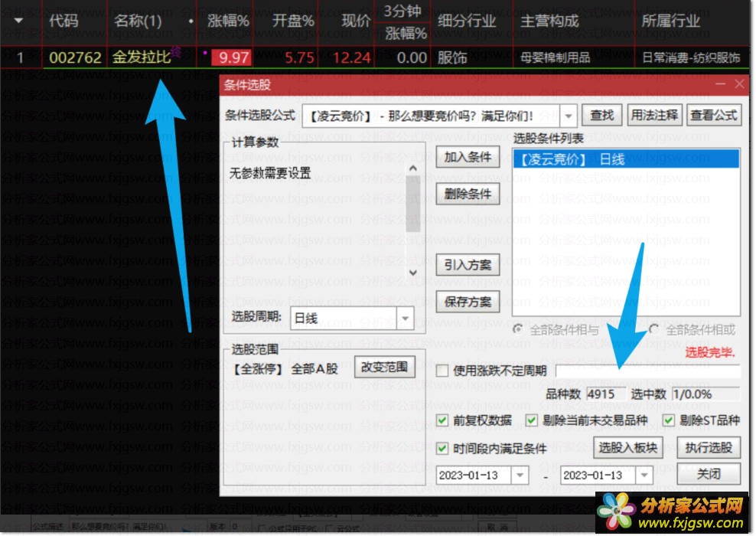
Task: Click 删除条件 button
Action: click(x=468, y=194)
